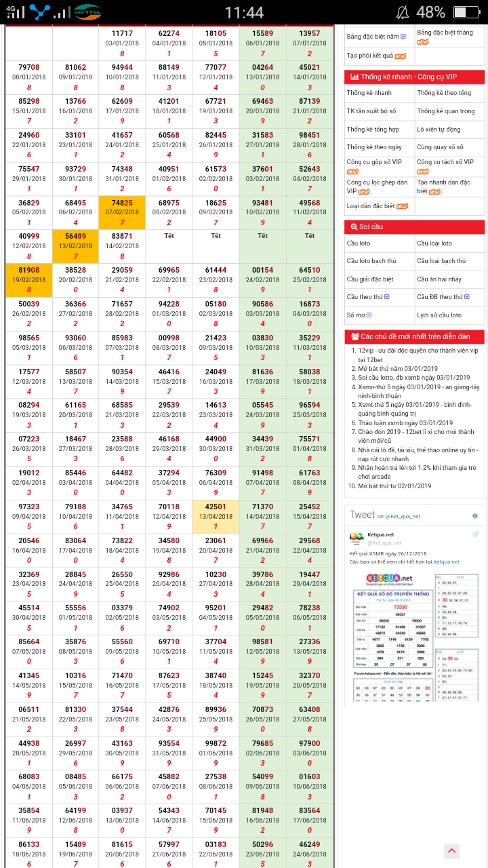This screenshot has height=868, width=488.
Task: Open Công cụ lọc ghép dàn VIP link
Action: tap(377, 186)
